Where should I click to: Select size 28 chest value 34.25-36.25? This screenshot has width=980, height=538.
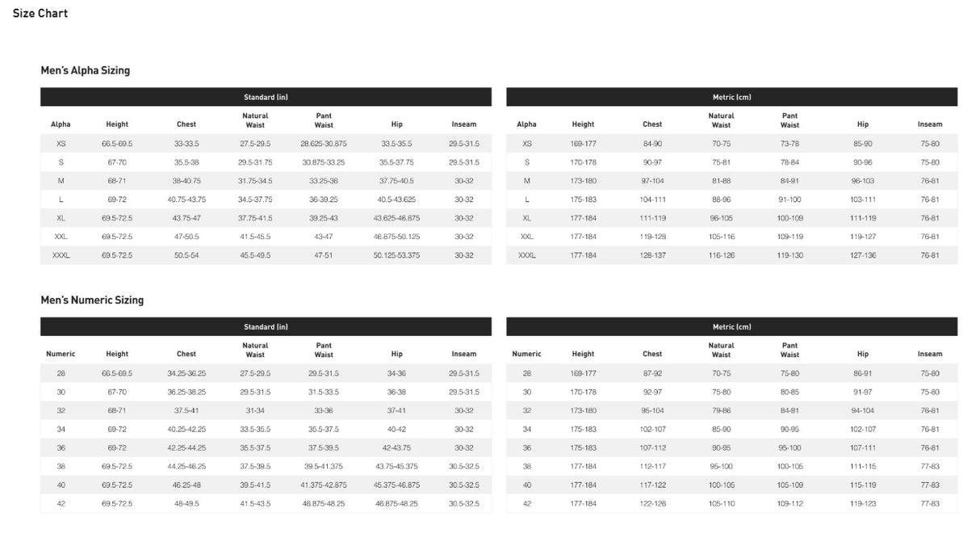(x=186, y=373)
